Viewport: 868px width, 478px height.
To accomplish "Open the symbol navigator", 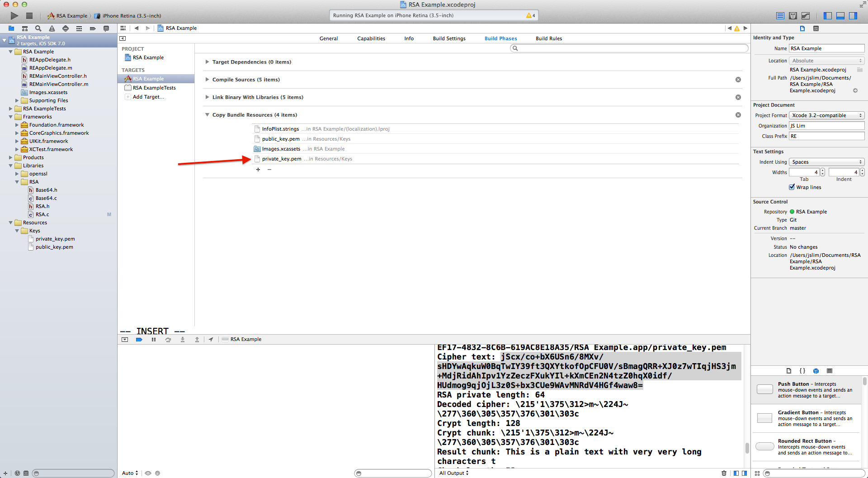I will (x=25, y=28).
